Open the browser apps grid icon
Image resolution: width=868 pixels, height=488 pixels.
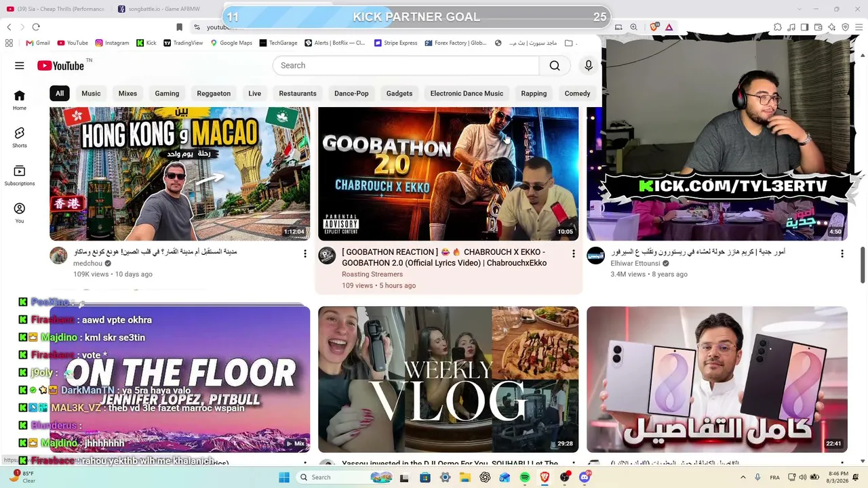(x=9, y=43)
